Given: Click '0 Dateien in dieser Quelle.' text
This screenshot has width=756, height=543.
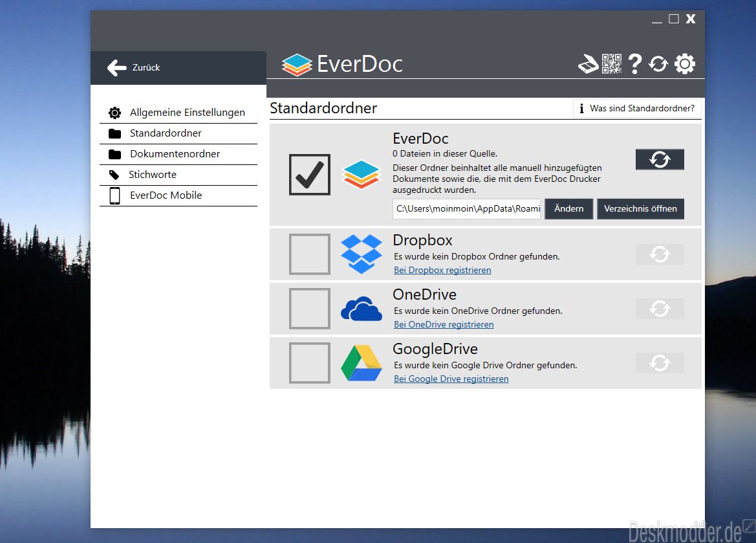Looking at the screenshot, I should 444,153.
